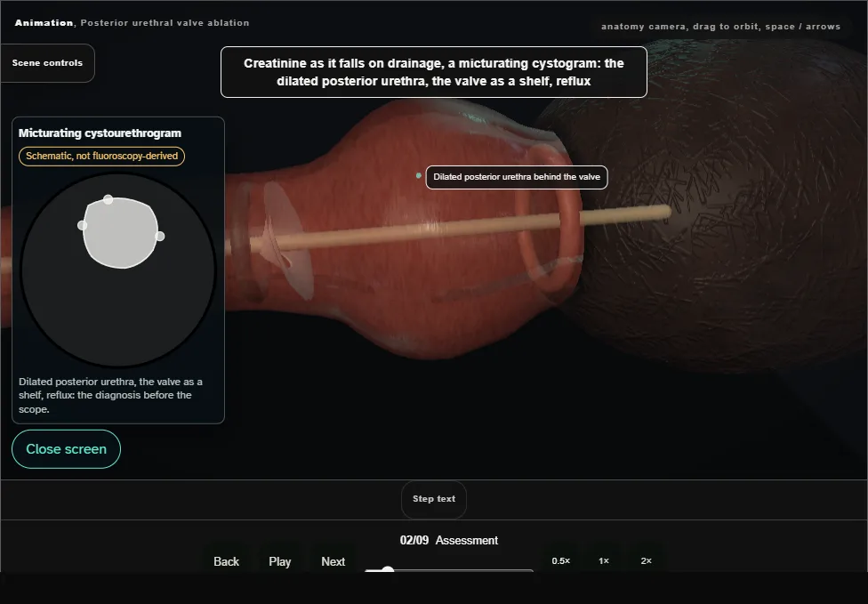Screen dimensions: 868x604
Task: Set playback speed to 2×
Action: (646, 560)
